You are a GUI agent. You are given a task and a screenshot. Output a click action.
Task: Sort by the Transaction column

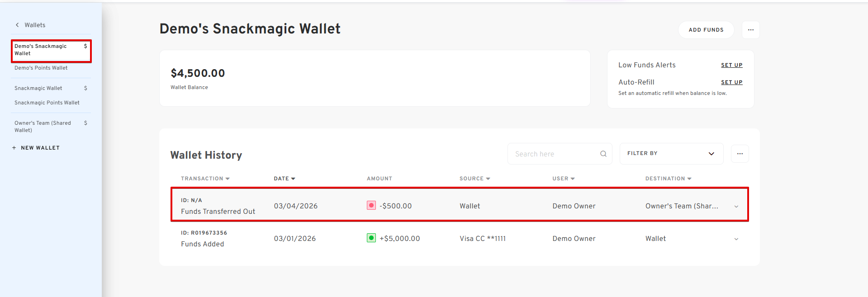coord(205,179)
